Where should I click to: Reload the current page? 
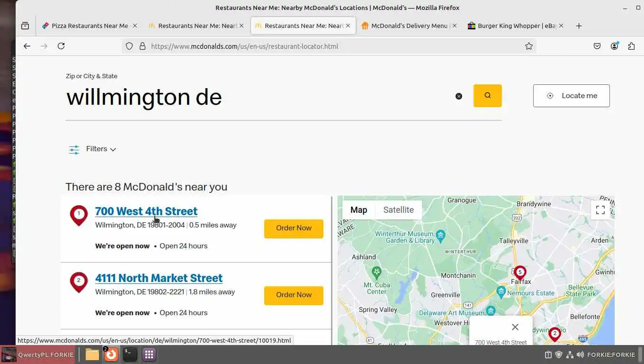(x=61, y=46)
